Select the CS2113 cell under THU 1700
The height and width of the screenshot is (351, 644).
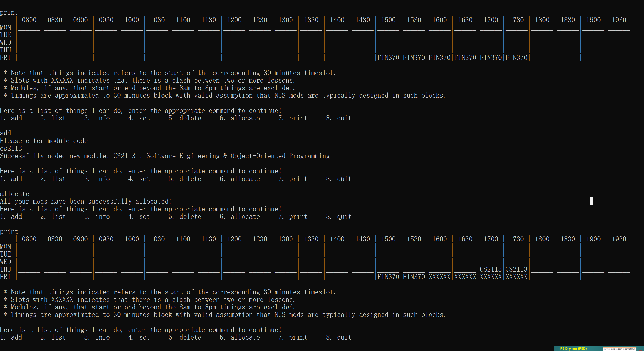point(491,269)
